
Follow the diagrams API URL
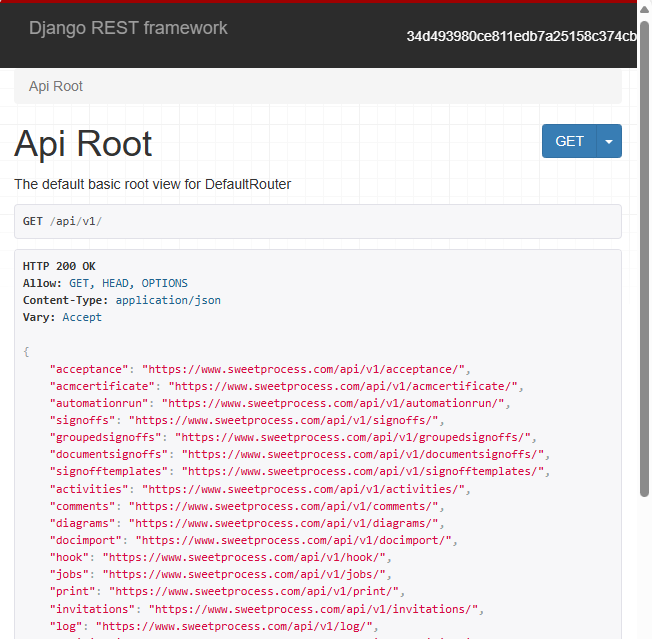pyautogui.click(x=285, y=523)
